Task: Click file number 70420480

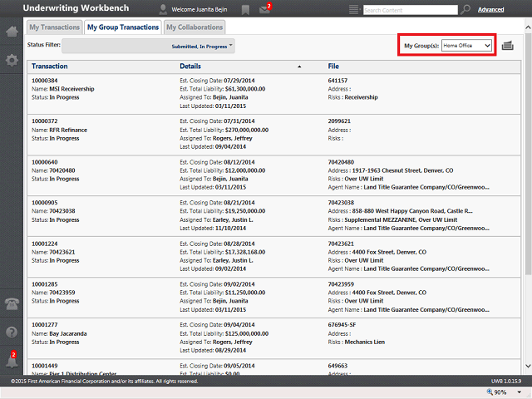Action: [341, 162]
